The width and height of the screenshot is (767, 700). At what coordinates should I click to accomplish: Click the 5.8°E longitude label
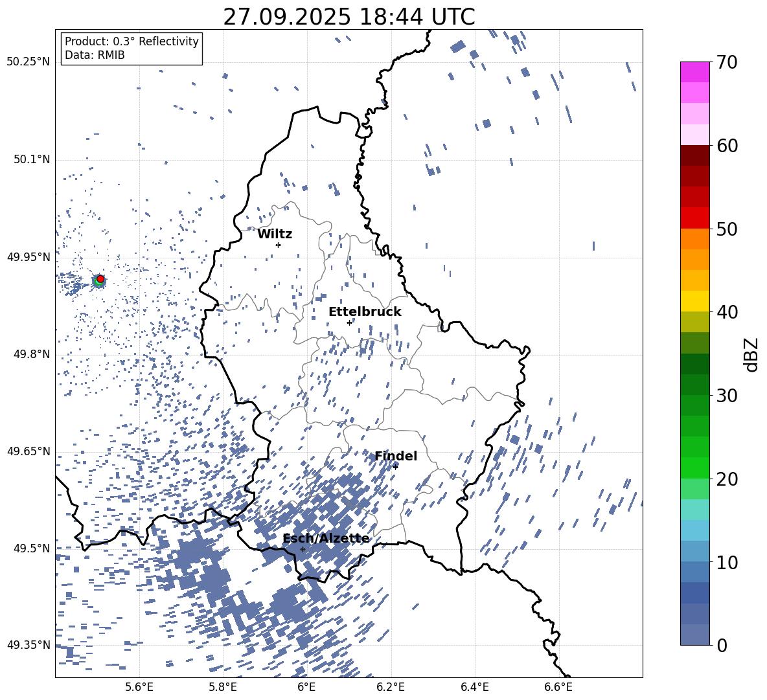point(223,687)
